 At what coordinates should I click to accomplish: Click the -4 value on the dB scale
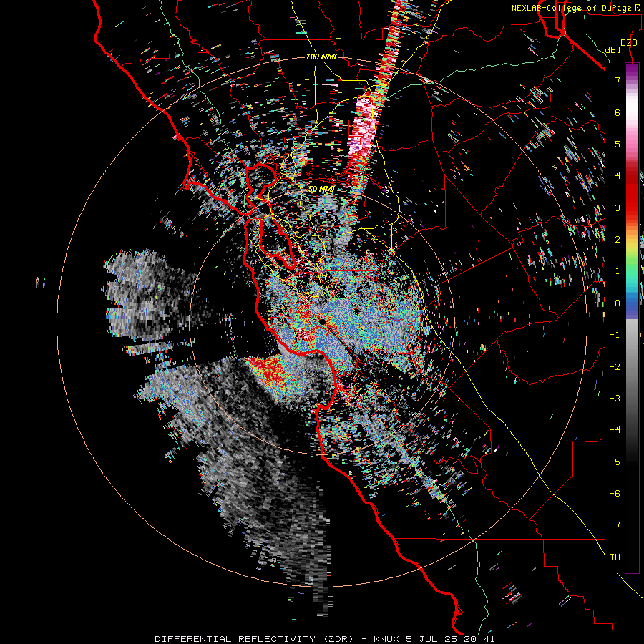pyautogui.click(x=615, y=430)
